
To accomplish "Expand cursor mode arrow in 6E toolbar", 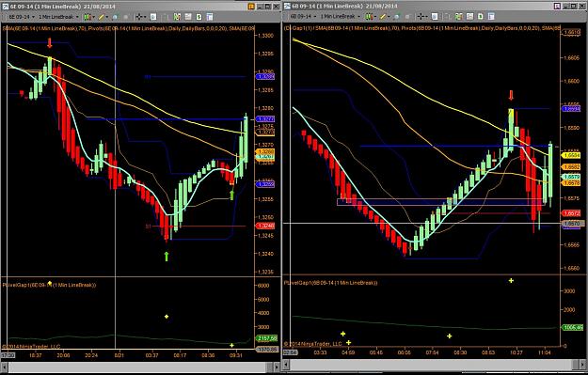I will (x=145, y=17).
